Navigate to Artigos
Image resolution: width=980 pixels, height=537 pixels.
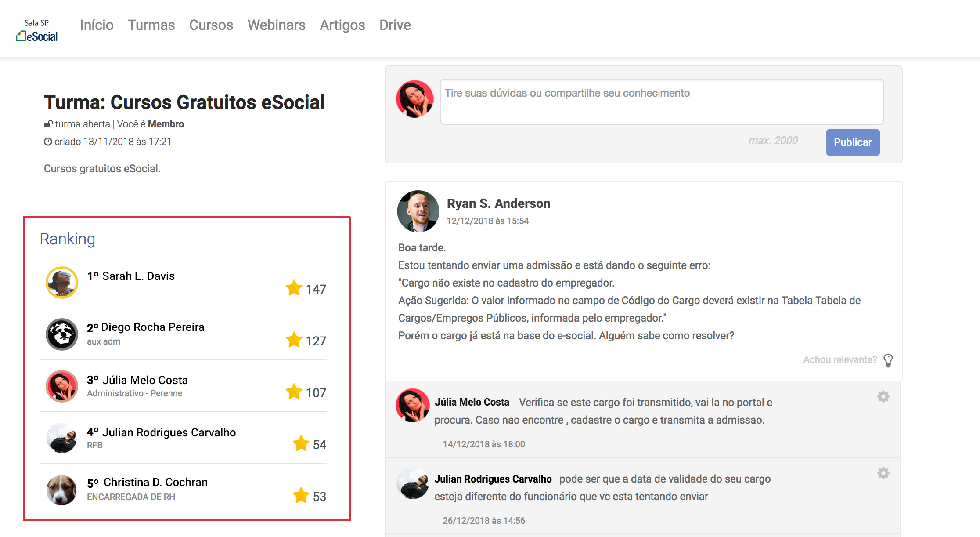[x=342, y=25]
